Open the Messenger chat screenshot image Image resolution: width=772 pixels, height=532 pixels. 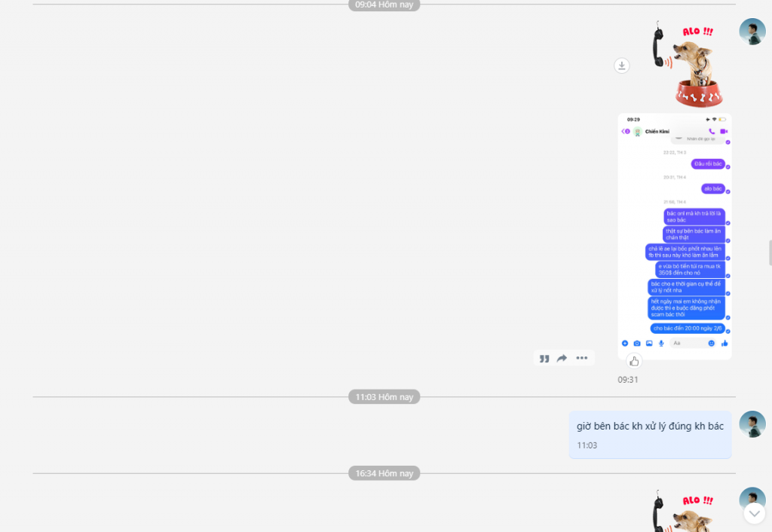674,235
